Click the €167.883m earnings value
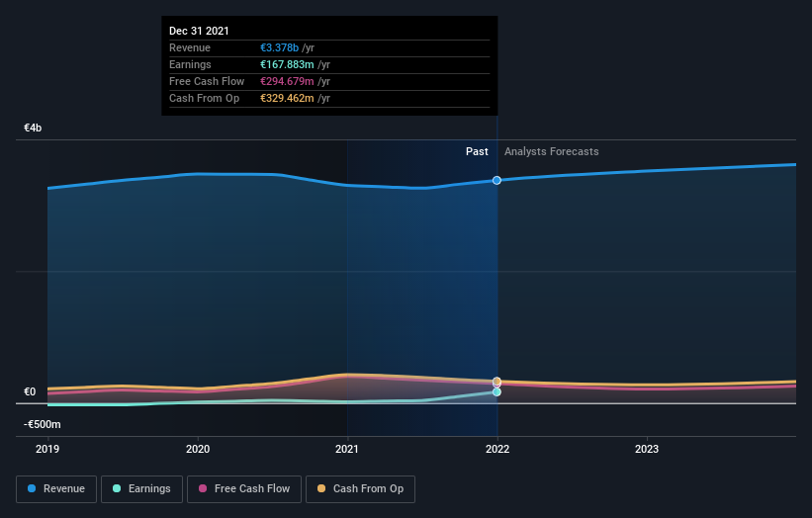This screenshot has height=518, width=812. point(287,64)
